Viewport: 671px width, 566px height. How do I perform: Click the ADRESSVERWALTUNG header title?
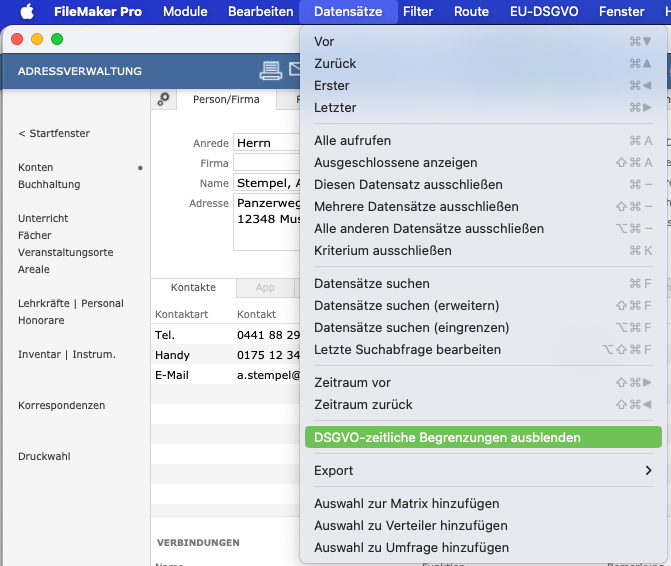[x=80, y=71]
